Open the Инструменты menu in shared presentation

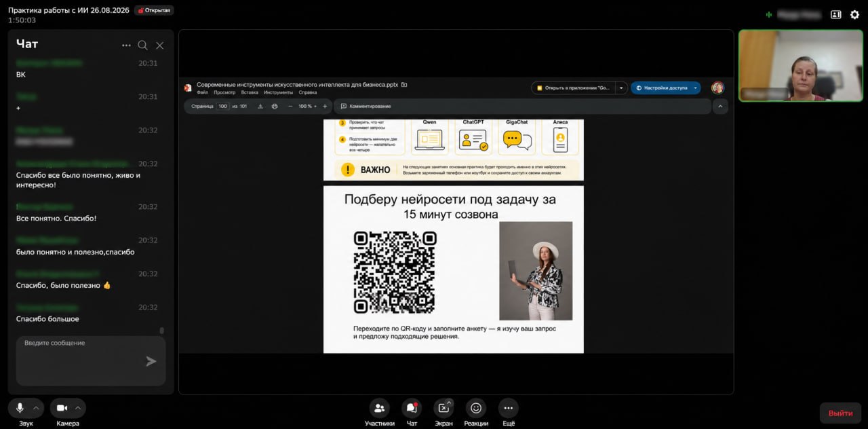(279, 92)
